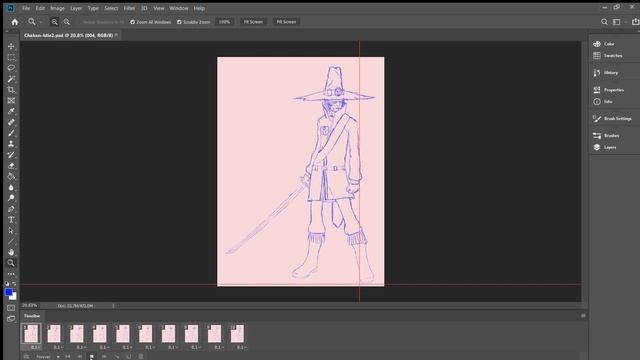The height and width of the screenshot is (360, 640).
Task: Open the white background color picker
Action: [14, 297]
